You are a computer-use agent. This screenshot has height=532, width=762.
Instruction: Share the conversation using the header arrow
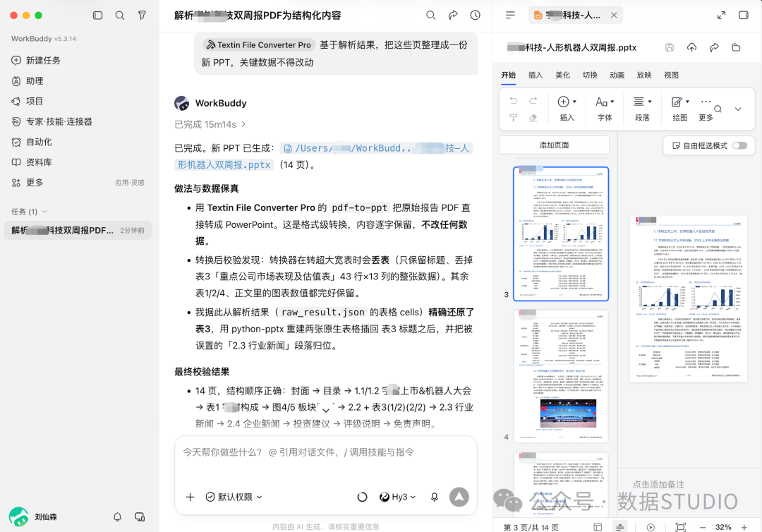453,15
